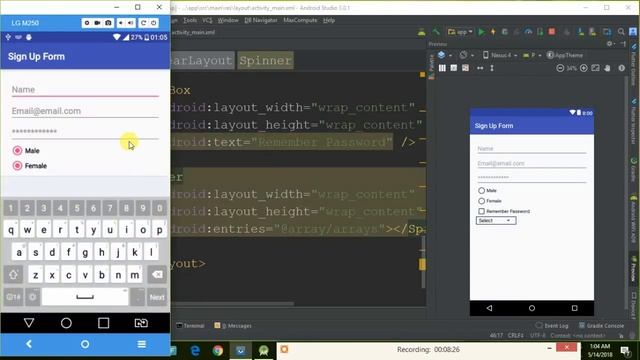Open the app run configuration dropdown

coord(460,32)
